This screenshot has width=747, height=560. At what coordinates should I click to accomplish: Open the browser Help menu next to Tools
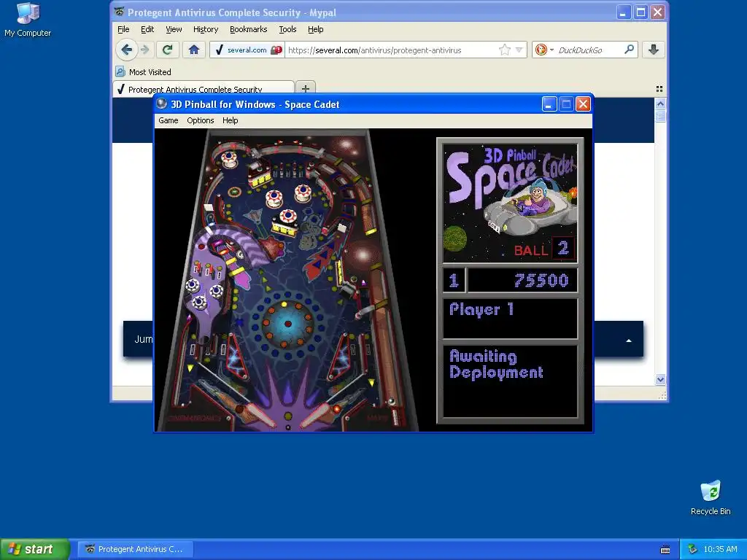click(x=315, y=29)
